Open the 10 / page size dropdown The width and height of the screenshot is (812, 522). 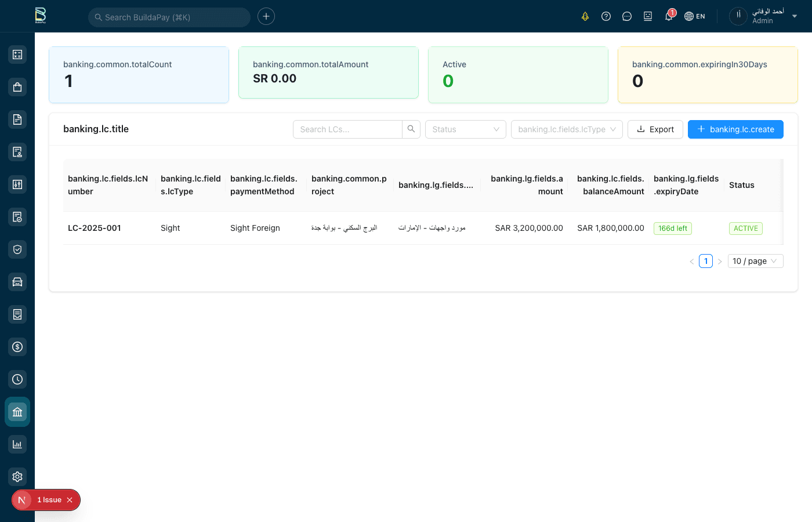(756, 261)
